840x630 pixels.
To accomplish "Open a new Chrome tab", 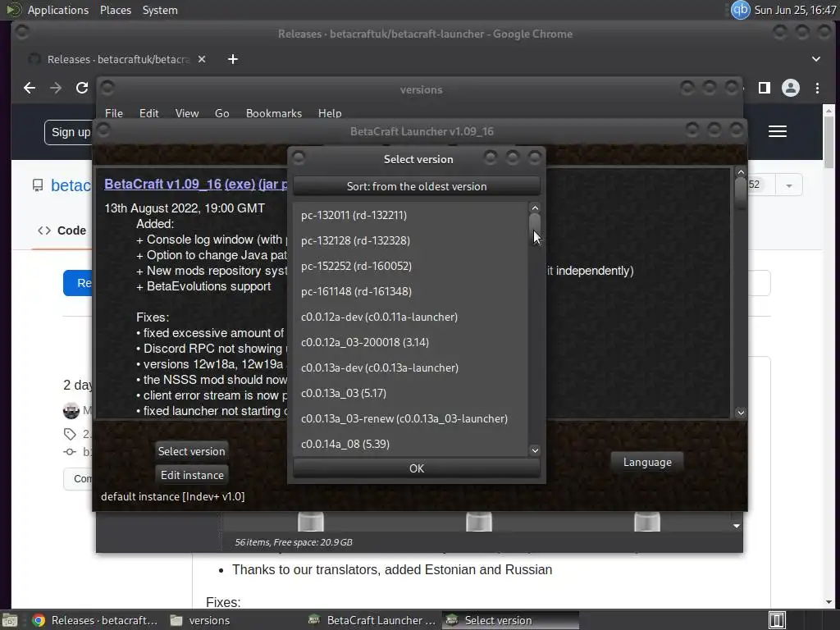I will (x=232, y=59).
